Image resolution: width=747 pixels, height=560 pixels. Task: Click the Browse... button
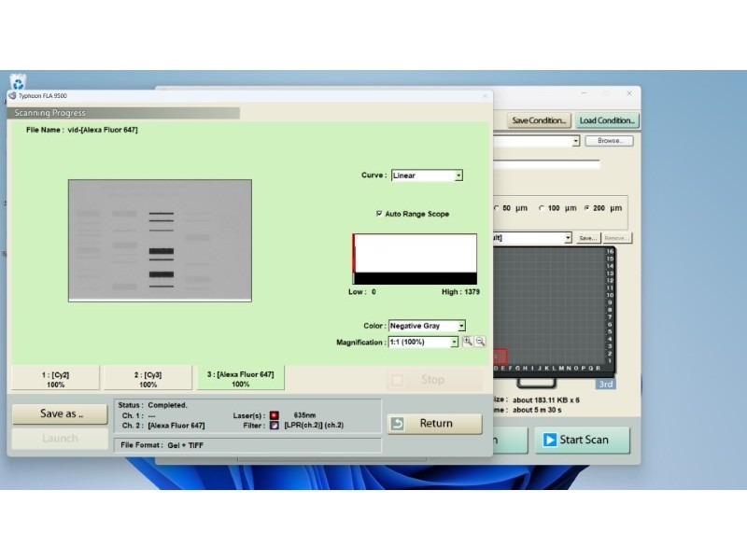610,141
